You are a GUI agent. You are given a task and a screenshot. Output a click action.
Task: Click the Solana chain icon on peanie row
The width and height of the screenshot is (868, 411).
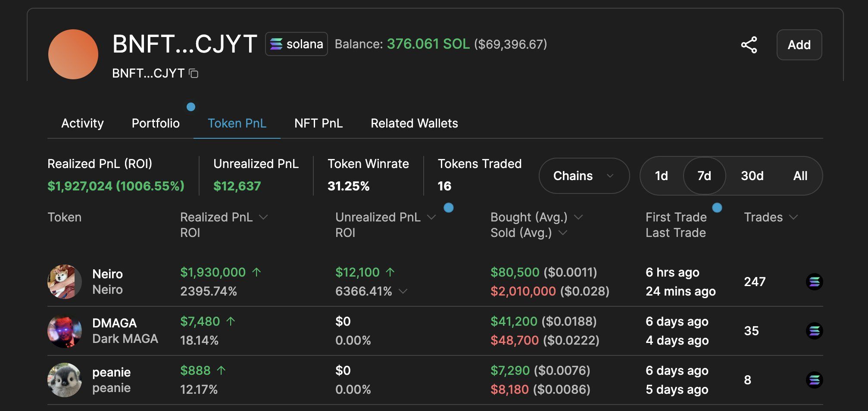point(814,380)
